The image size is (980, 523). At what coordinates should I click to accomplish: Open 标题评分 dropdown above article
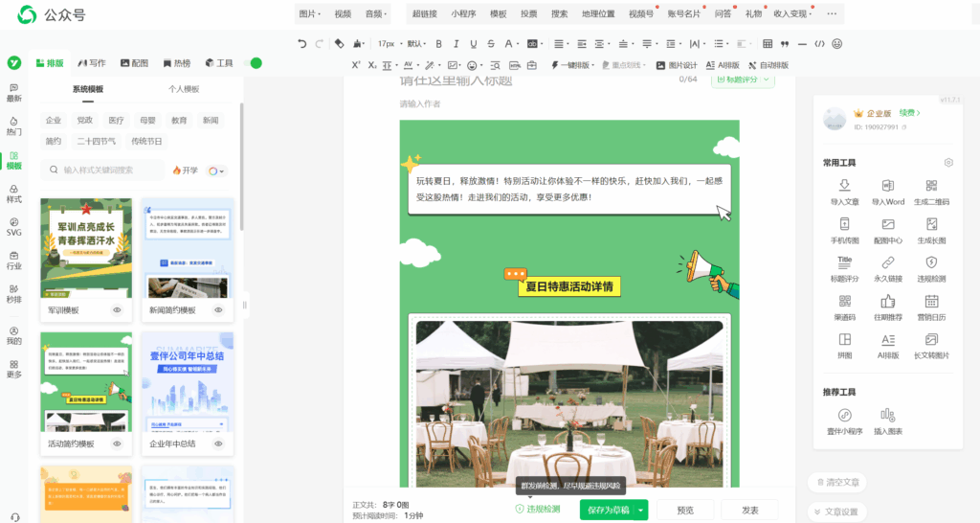click(743, 80)
